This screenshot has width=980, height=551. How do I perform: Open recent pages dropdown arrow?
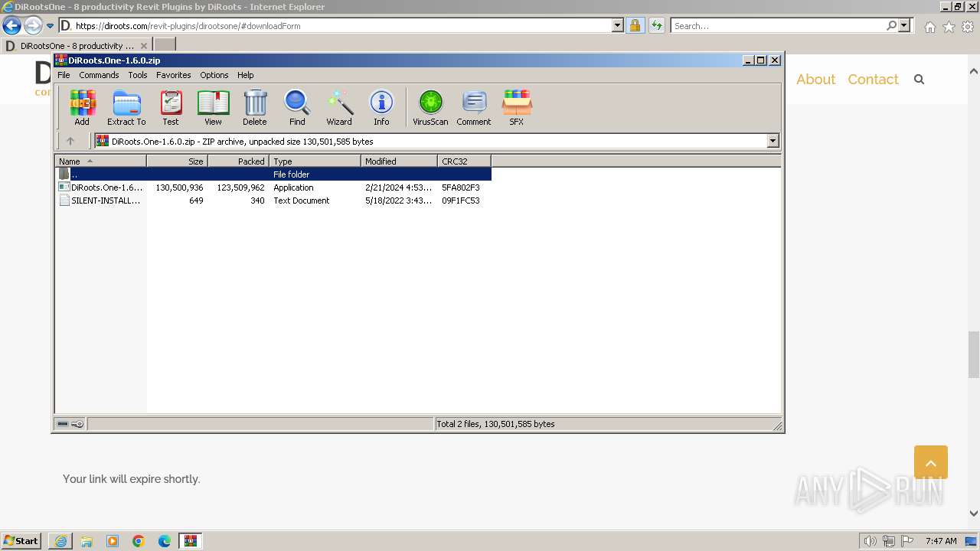50,26
